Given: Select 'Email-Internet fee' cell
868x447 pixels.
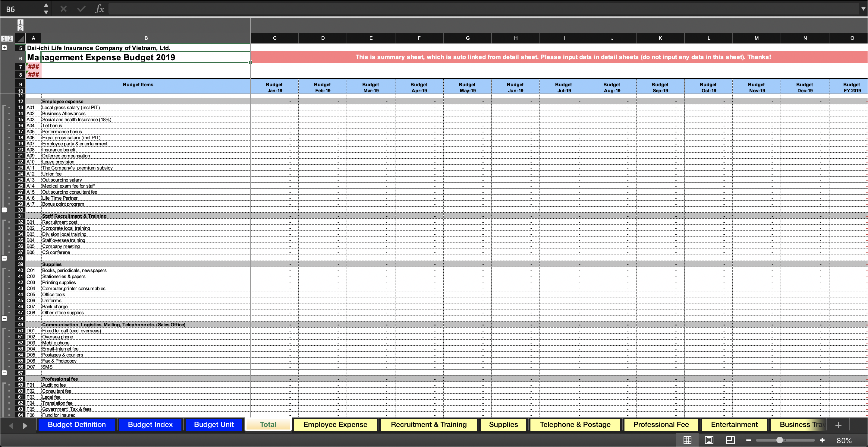Looking at the screenshot, I should tap(146, 349).
